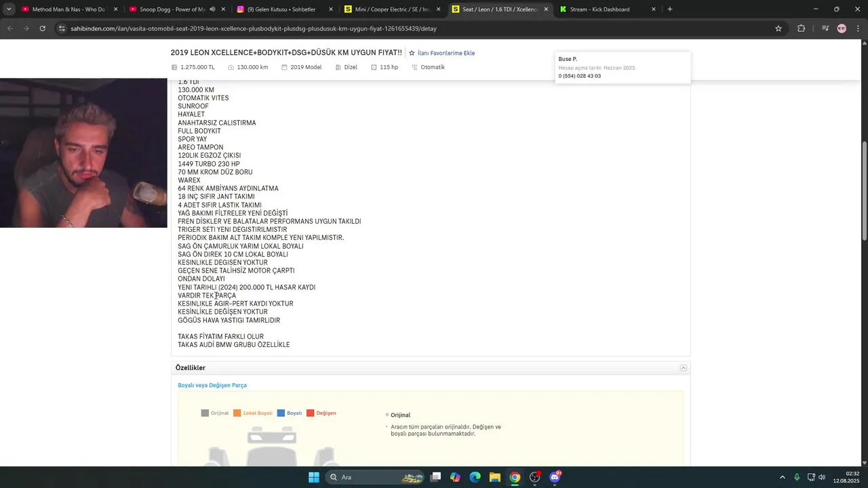Open Microsoft Edge from the taskbar
Image resolution: width=868 pixels, height=488 pixels.
[x=475, y=477]
